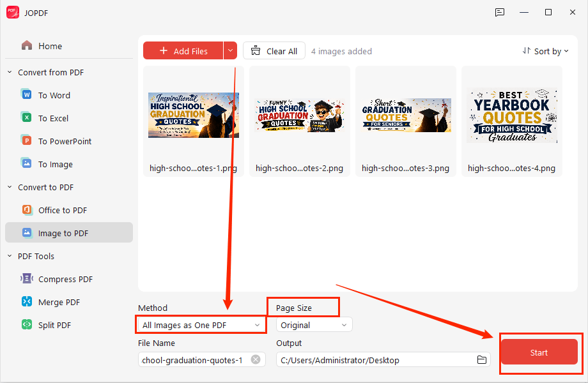Image resolution: width=588 pixels, height=383 pixels.
Task: Select thumbnail high-schoo...otes-2.png
Action: click(x=300, y=121)
